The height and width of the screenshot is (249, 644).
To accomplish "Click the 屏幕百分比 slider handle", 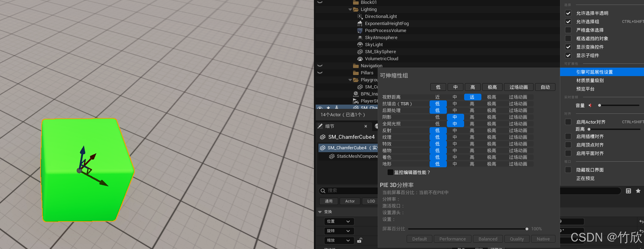I will pos(527,229).
